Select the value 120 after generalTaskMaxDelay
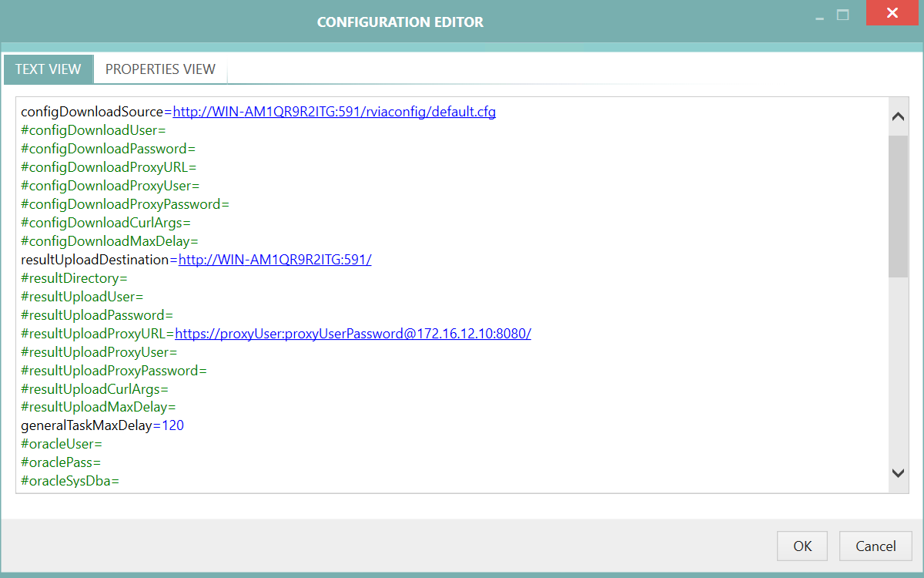Image resolution: width=924 pixels, height=578 pixels. [176, 425]
